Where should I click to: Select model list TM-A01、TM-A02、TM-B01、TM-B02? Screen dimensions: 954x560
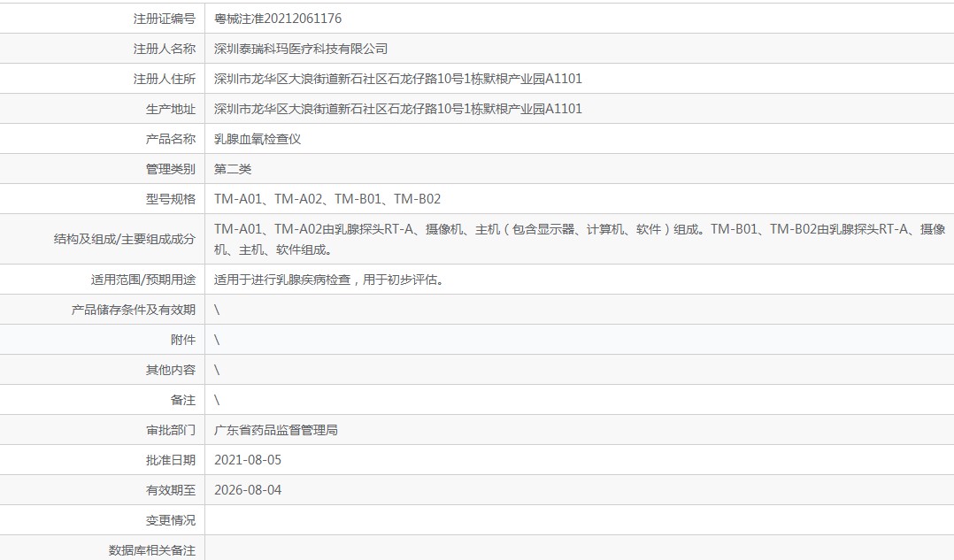pos(327,199)
